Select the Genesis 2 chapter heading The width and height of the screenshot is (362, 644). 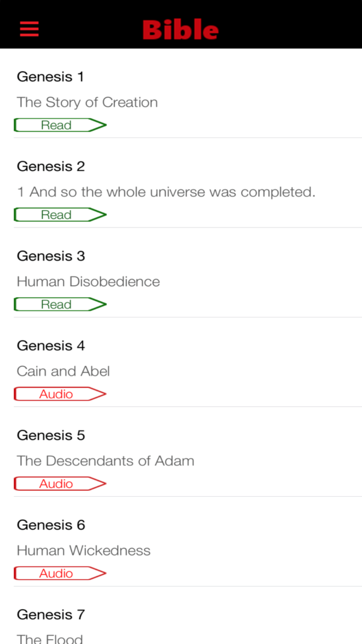click(x=51, y=166)
